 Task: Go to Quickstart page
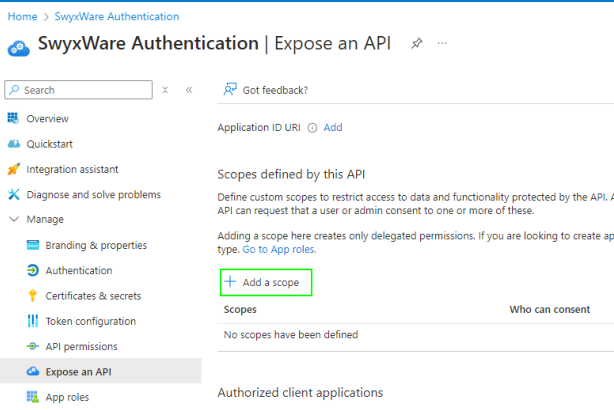coord(49,144)
